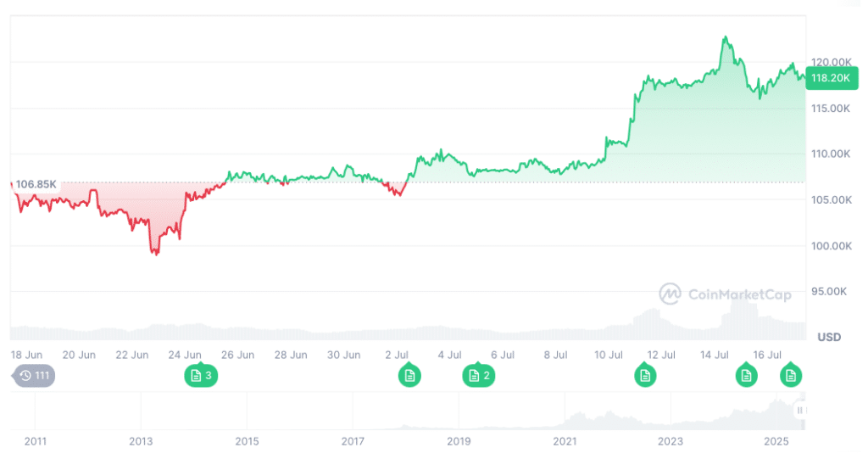Click the 106.85K opening price label
868x459 pixels.
click(x=36, y=184)
